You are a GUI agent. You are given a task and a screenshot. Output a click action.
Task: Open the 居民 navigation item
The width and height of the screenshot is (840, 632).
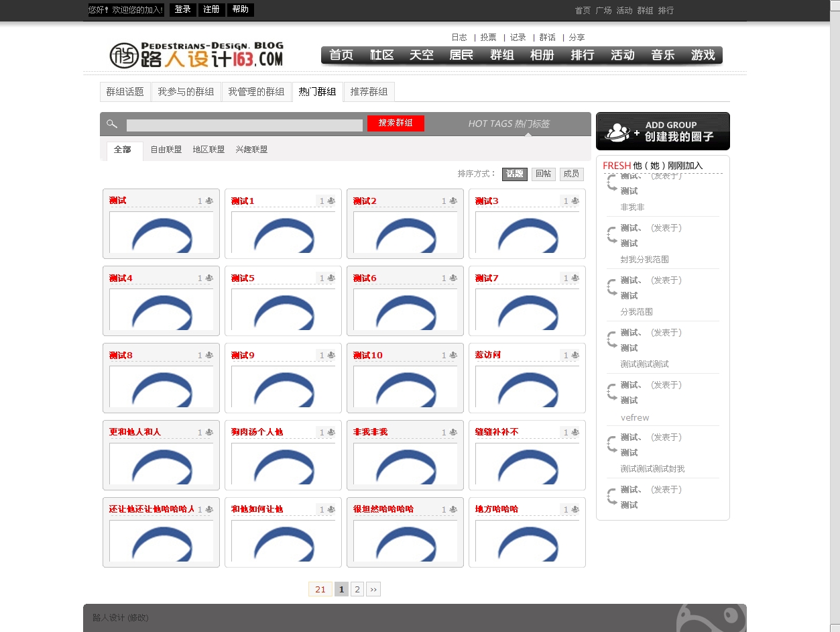click(x=461, y=55)
